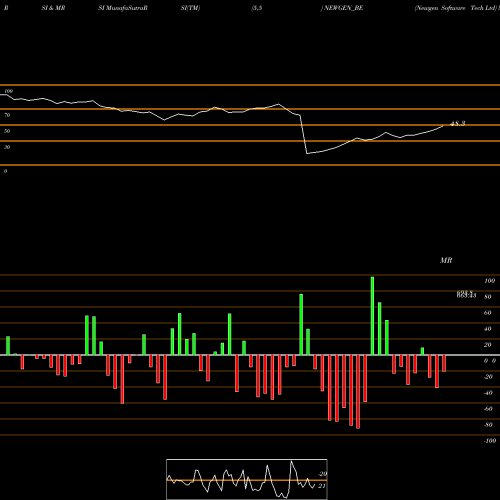
Task: Click the 'SI MunafaSutraR' header text
Action: [123, 8]
